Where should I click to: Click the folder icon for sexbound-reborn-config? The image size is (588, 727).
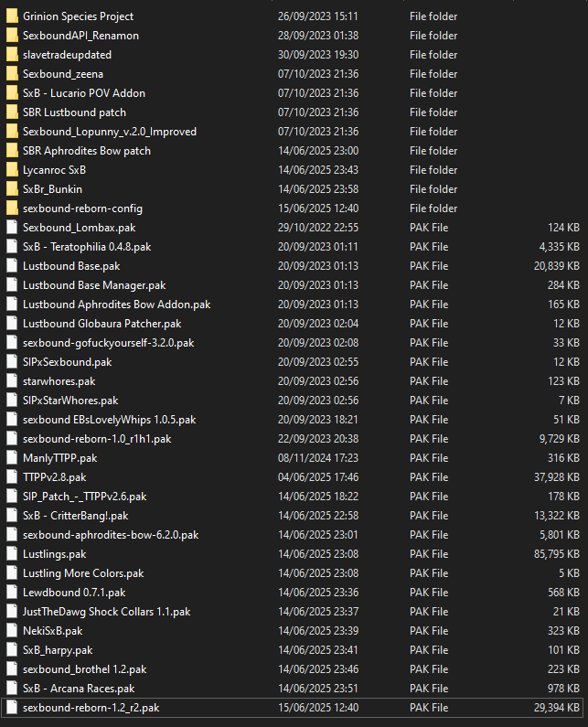click(12, 208)
